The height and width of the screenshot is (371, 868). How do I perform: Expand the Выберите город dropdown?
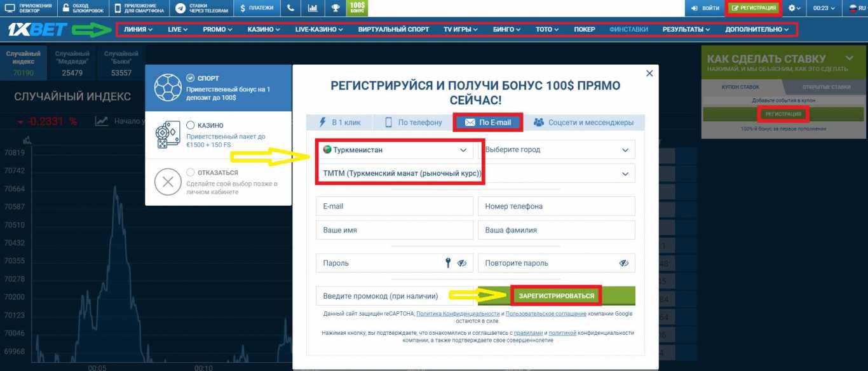pos(557,150)
